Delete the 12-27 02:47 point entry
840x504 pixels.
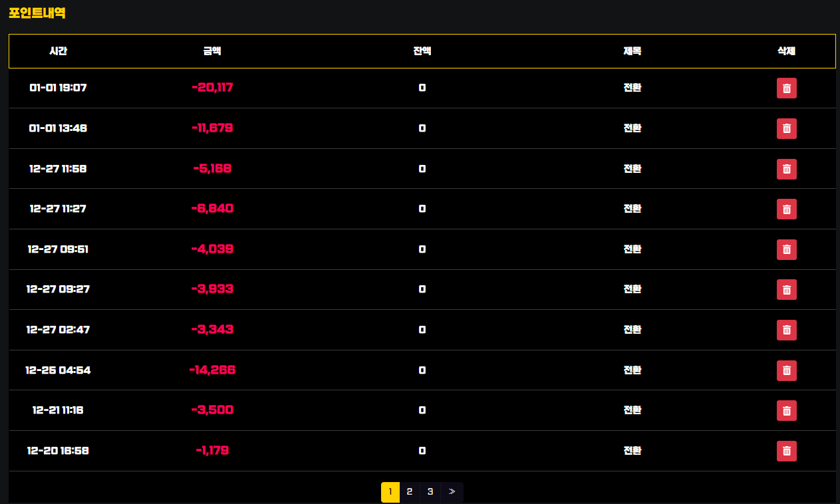click(x=786, y=330)
